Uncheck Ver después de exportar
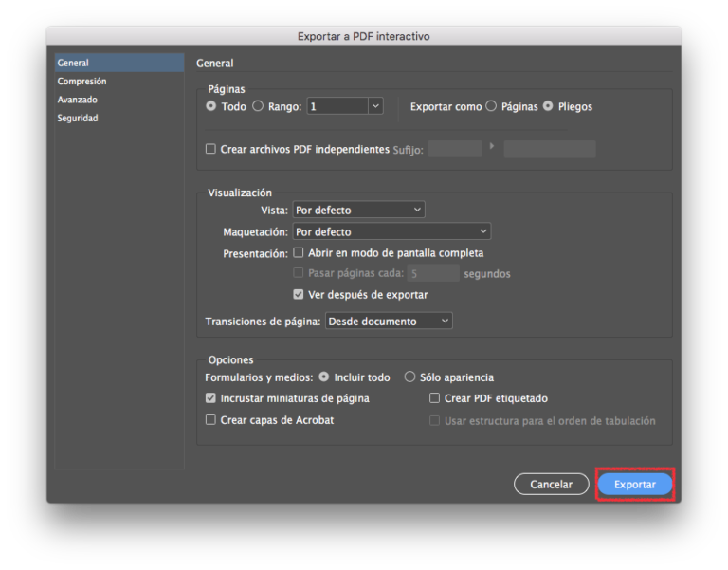This screenshot has width=728, height=570. pyautogui.click(x=298, y=295)
